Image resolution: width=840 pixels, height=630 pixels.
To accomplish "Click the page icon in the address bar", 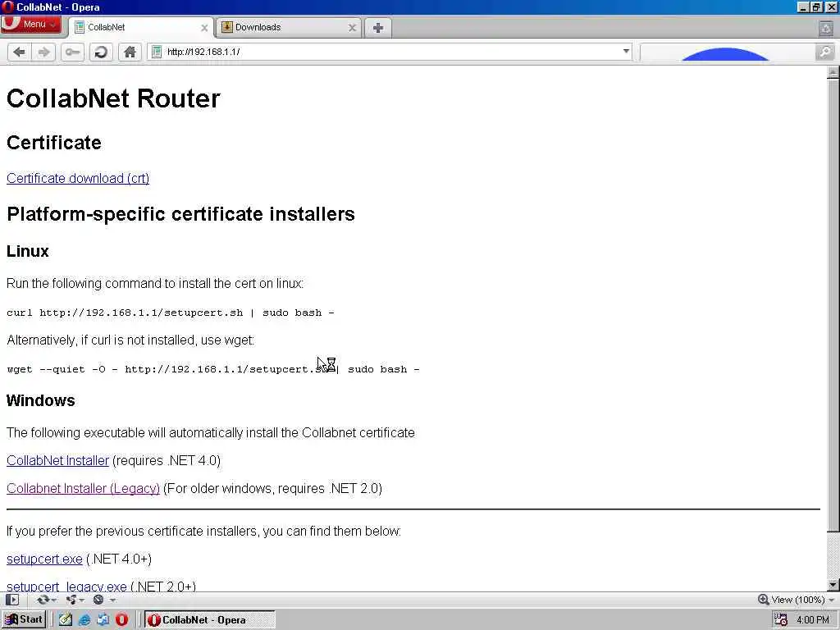I will point(157,52).
